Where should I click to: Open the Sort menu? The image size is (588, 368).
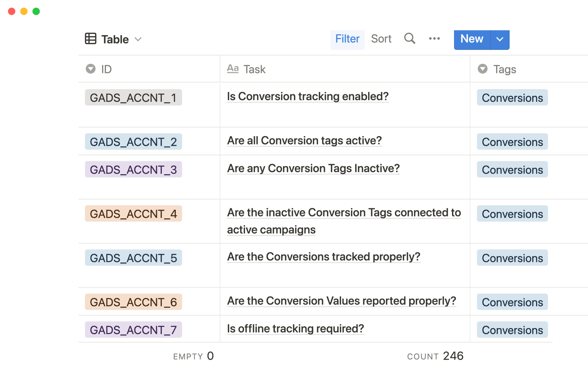[381, 39]
